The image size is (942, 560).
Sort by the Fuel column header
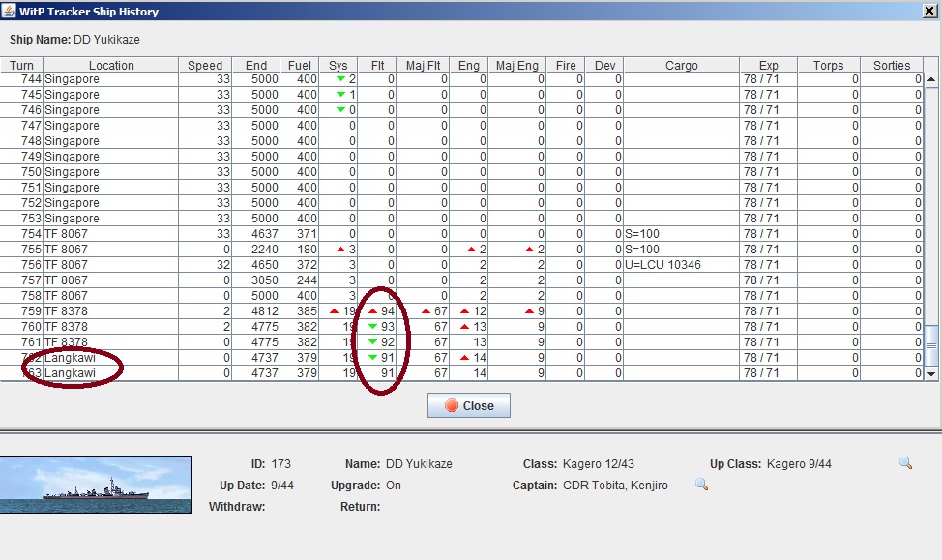(299, 65)
